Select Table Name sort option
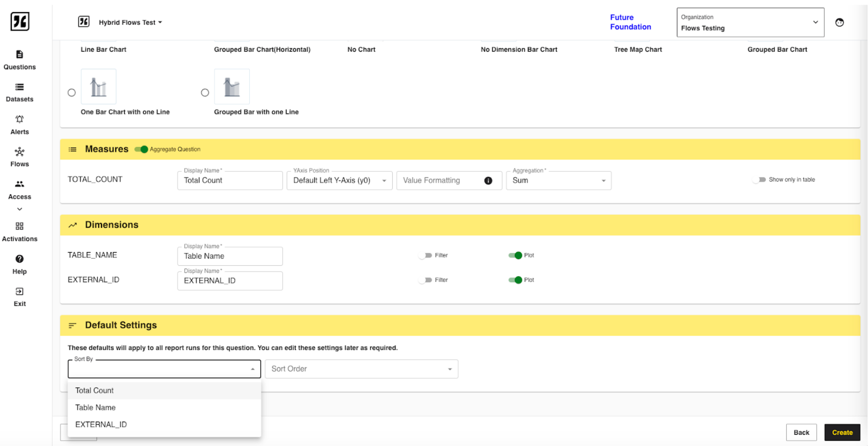Image resolution: width=868 pixels, height=446 pixels. pos(164,408)
